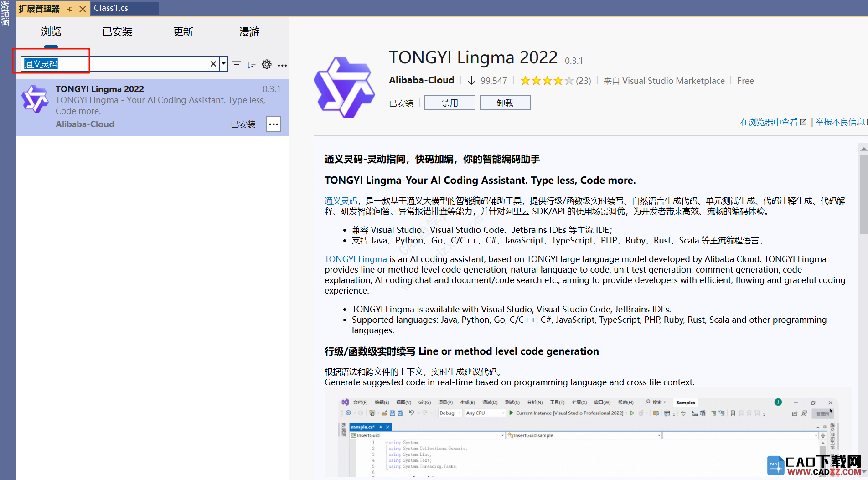Clear the search box text
Image resolution: width=868 pixels, height=480 pixels.
(213, 64)
